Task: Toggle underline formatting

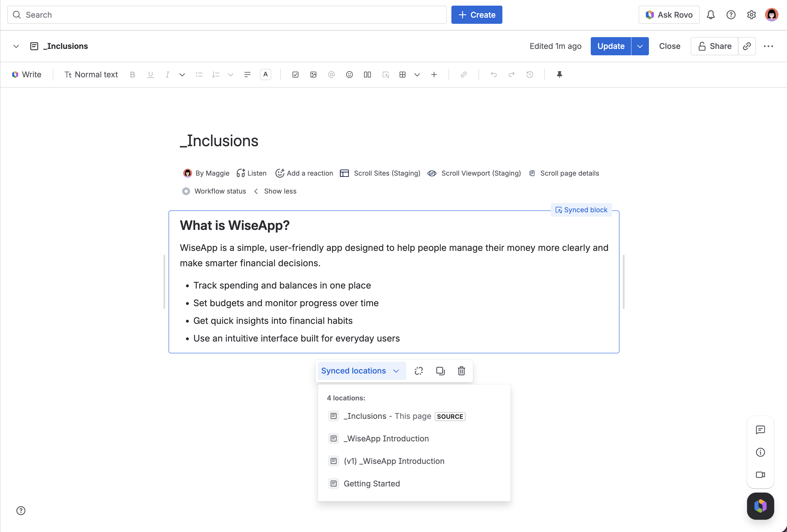Action: coord(150,75)
